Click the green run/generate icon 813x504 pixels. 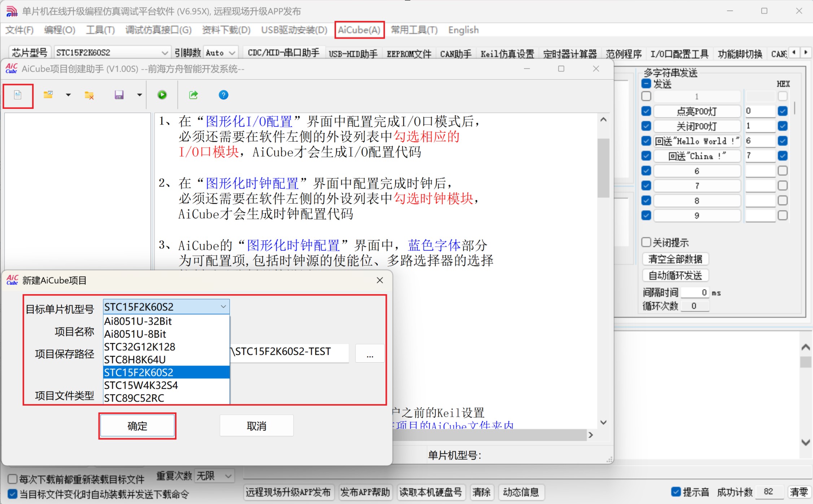(162, 95)
